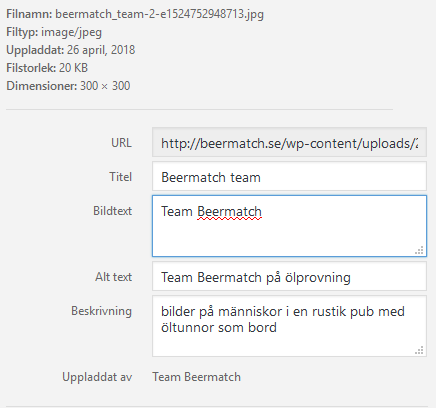The image size is (436, 408).
Task: Click the Titel label
Action: pos(121,177)
